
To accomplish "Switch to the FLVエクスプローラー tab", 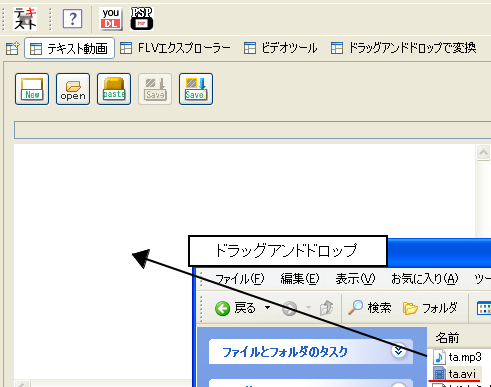I will 175,48.
